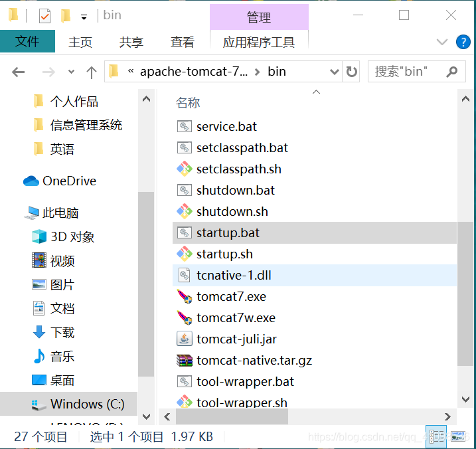Switch to the 查看 ribbon tab

point(182,42)
